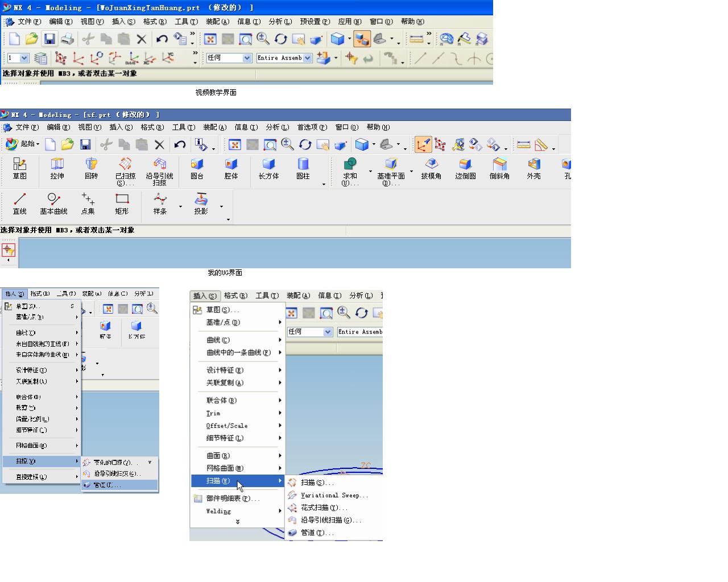Select the 投影 project curve tool
The image size is (728, 582).
tap(201, 204)
